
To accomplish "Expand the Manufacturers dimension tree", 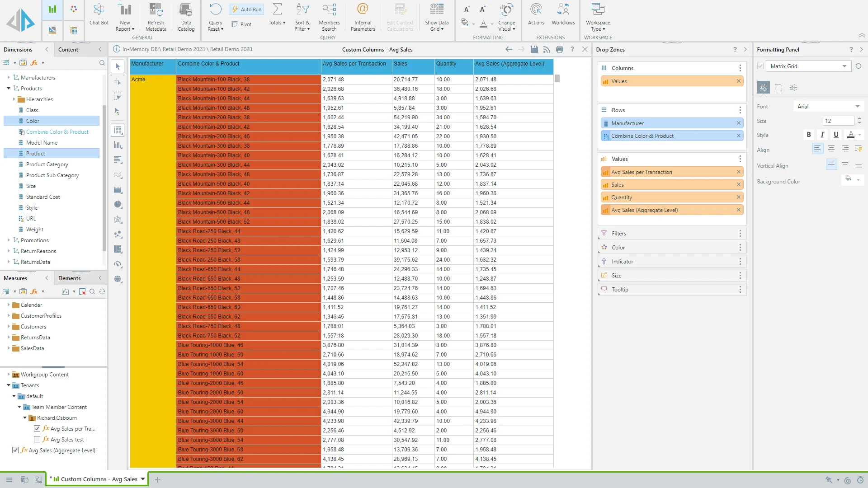I will [x=9, y=78].
